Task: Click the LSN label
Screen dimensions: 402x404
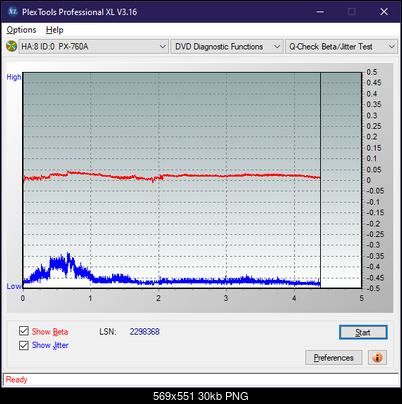Action: click(x=108, y=332)
